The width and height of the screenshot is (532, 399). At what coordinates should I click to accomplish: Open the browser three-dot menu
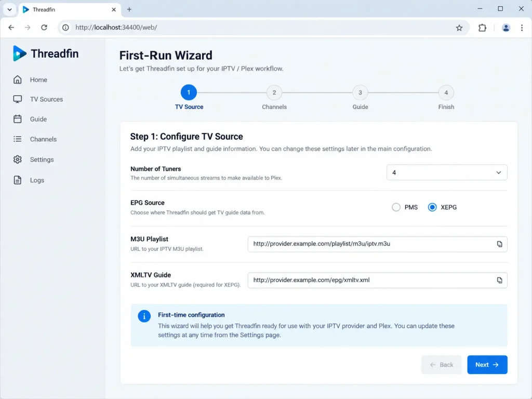[522, 28]
